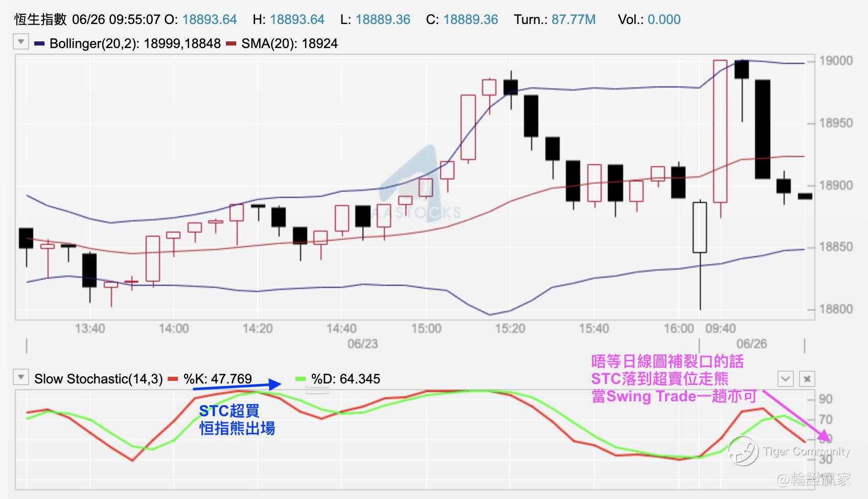Click the red %K legend color marker

[x=173, y=379]
